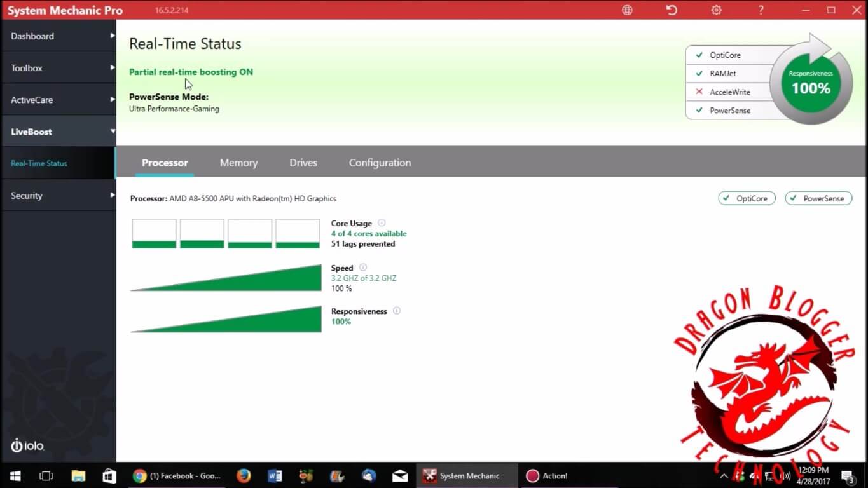868x488 pixels.
Task: Click the undo arrow icon in title bar
Action: [x=672, y=10]
